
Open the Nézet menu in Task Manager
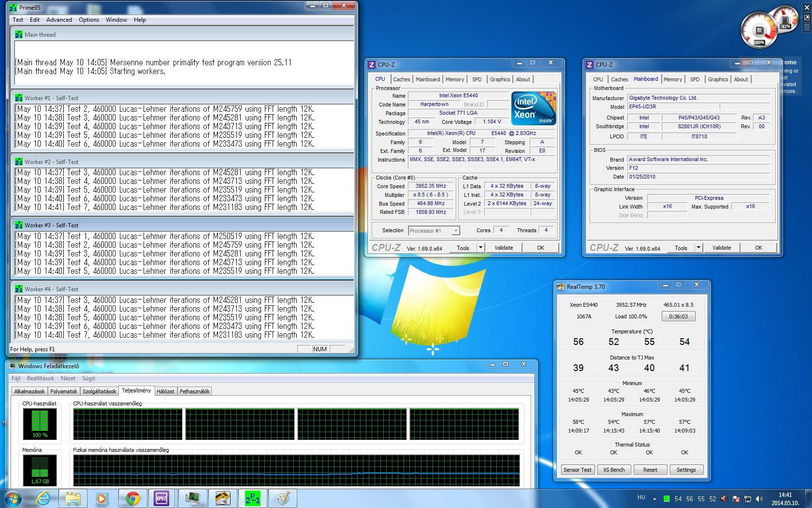68,378
